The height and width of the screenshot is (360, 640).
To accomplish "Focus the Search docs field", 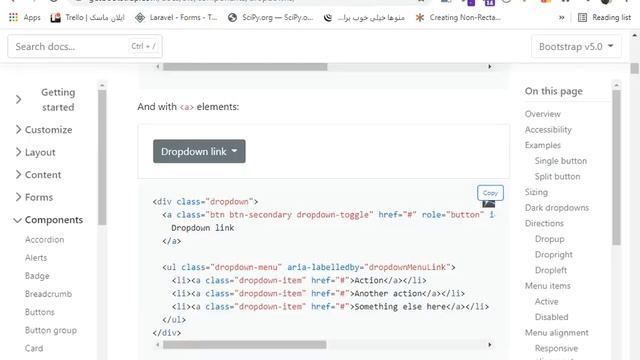I will (85, 47).
